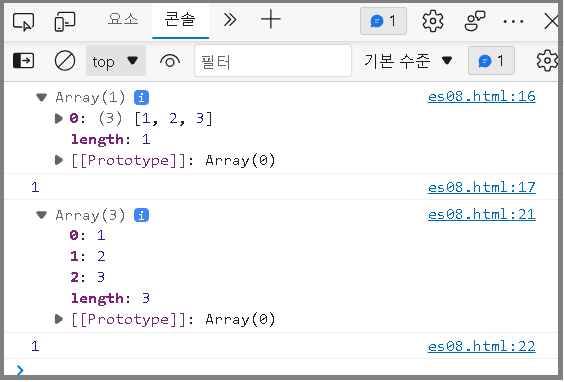
Task: Select the '2: 3' array entry
Action: [87, 277]
